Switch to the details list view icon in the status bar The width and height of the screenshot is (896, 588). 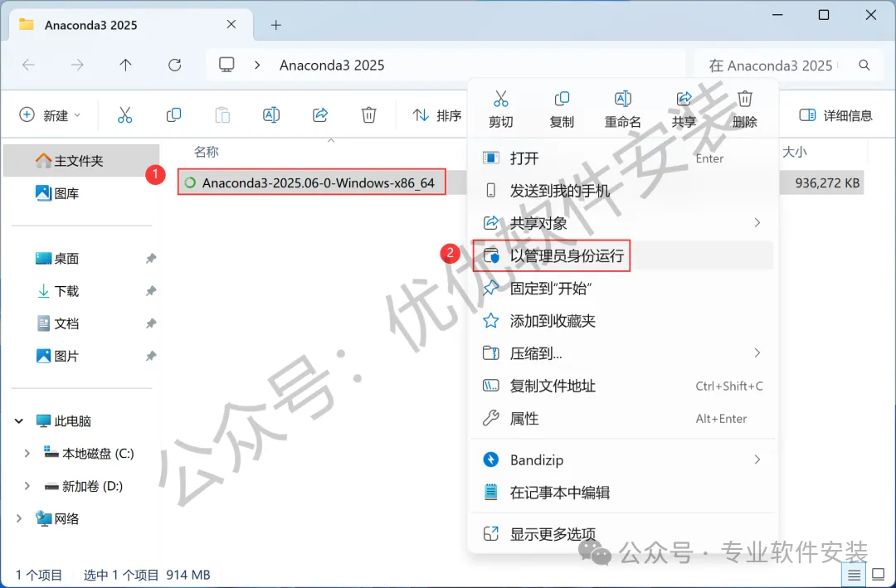tap(855, 574)
